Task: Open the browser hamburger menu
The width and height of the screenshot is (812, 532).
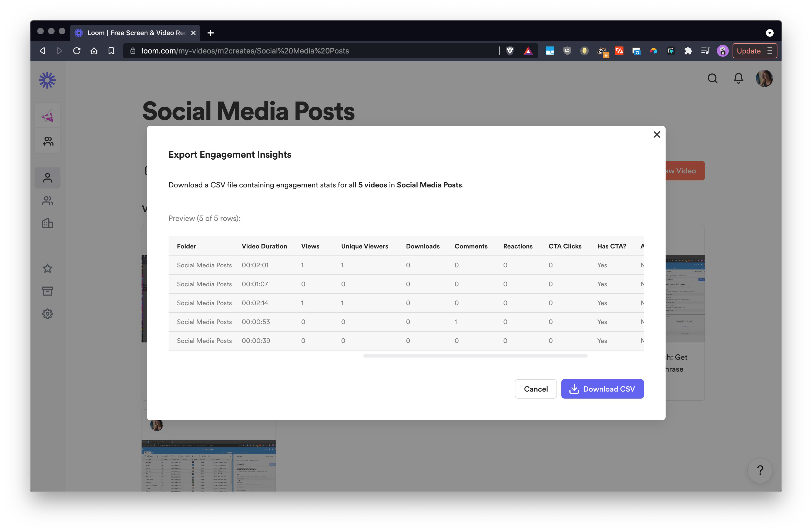Action: click(770, 51)
